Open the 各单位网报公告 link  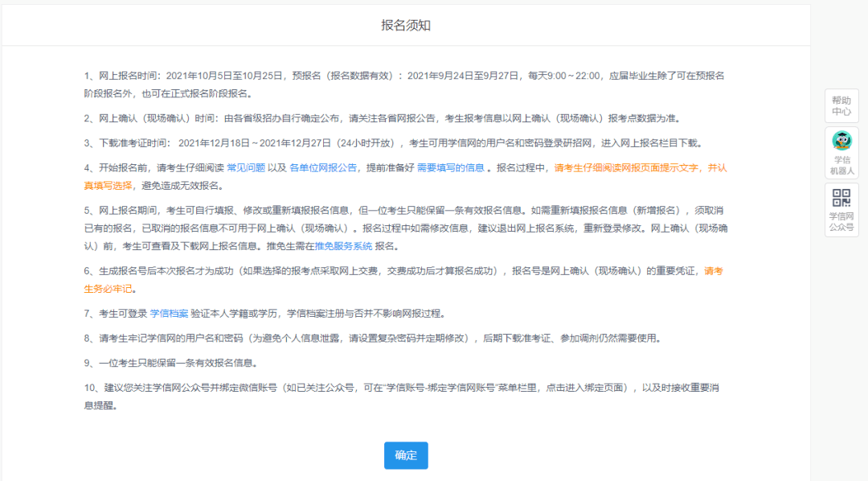pos(322,168)
